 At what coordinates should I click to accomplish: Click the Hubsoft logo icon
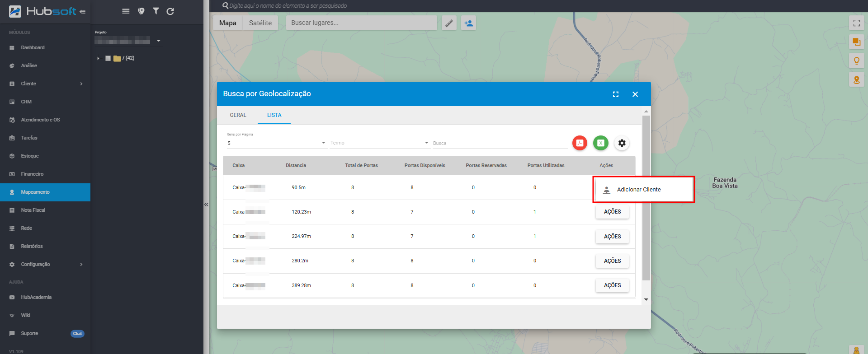click(x=15, y=11)
